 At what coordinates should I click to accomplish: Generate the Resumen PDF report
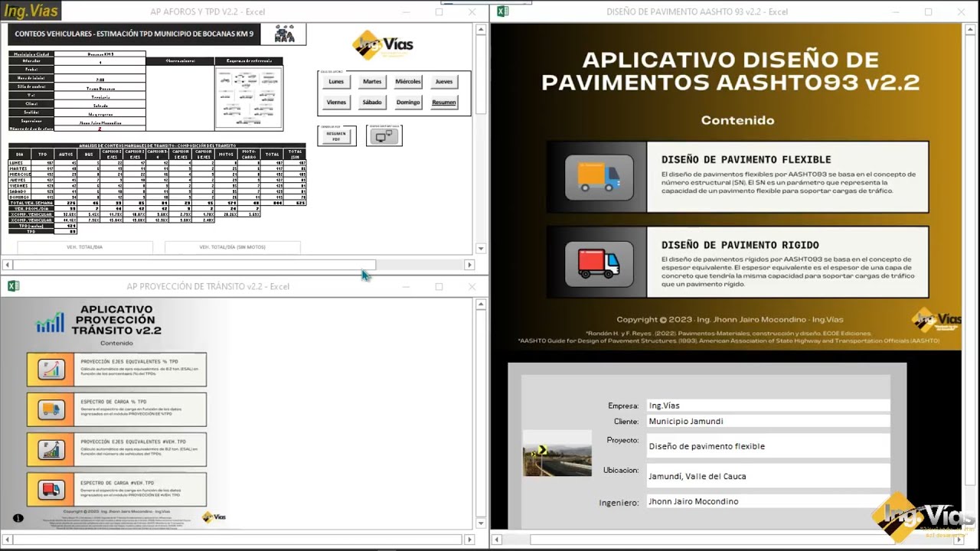point(336,136)
